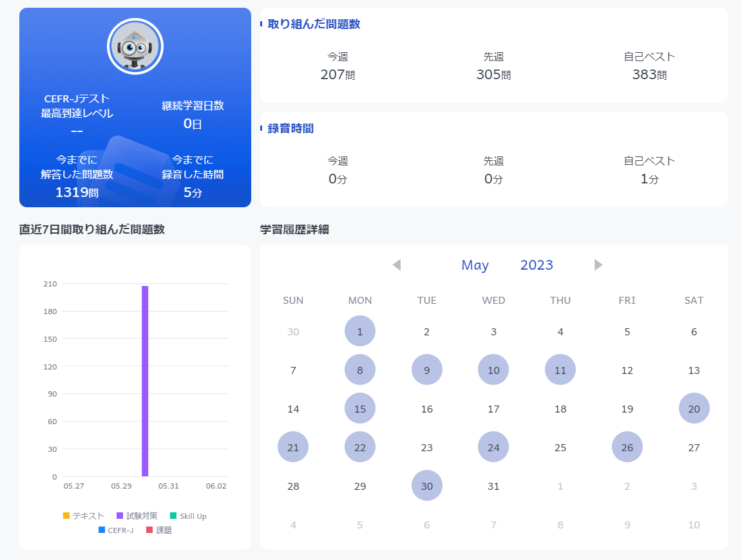The height and width of the screenshot is (560, 742).
Task: Advance to June using the right arrow
Action: [x=598, y=265]
